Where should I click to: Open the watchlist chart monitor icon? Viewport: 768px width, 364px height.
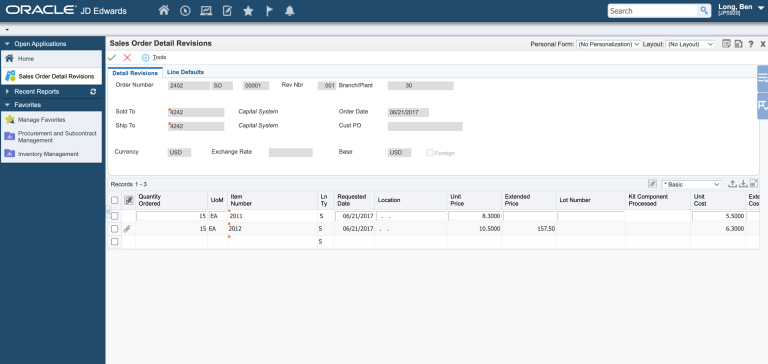[206, 10]
